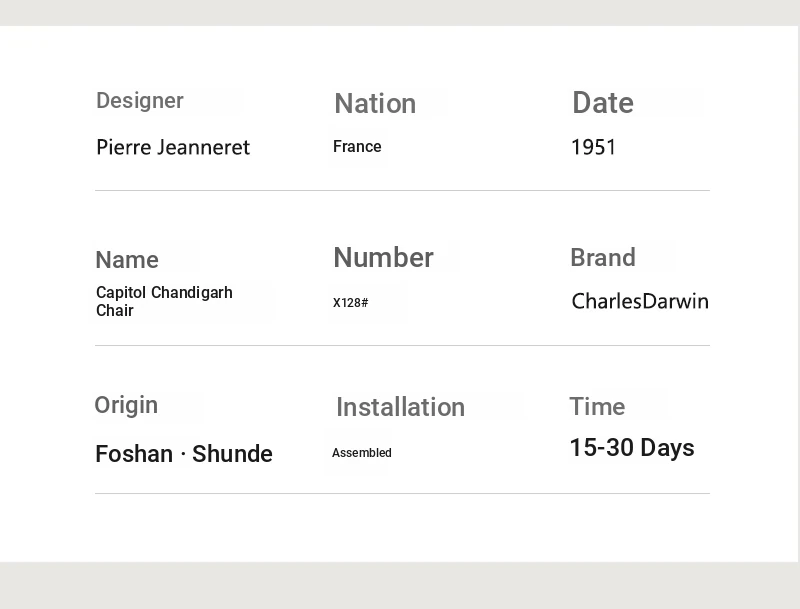Click the divider line below Foshan · Shunde
800x609 pixels.
click(402, 493)
